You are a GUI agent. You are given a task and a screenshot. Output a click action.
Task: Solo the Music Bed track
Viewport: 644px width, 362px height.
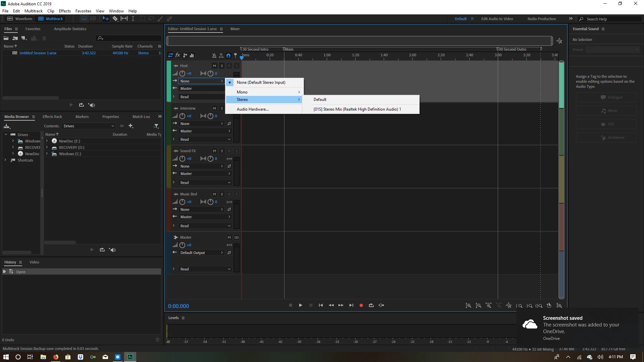(222, 194)
